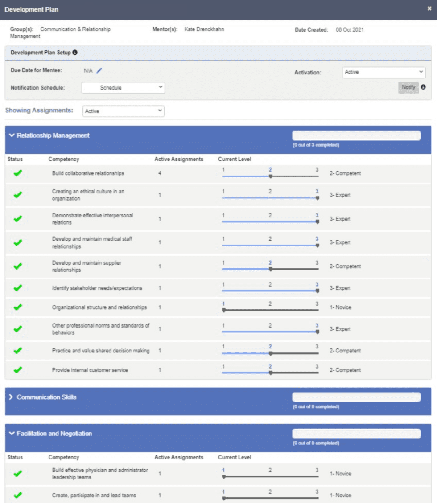Viewport: 437px width, 504px height.
Task: Click pencil icon to edit mentee due date
Action: pos(99,70)
